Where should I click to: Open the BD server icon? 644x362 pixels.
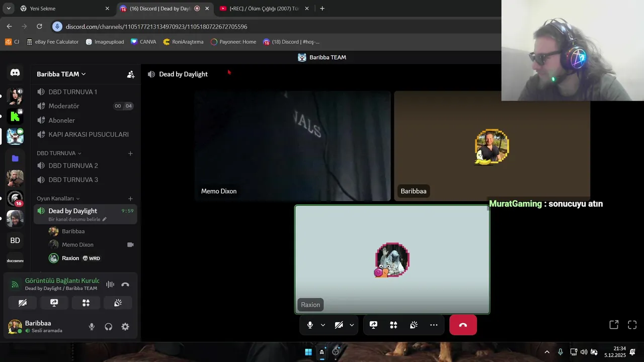(x=15, y=240)
